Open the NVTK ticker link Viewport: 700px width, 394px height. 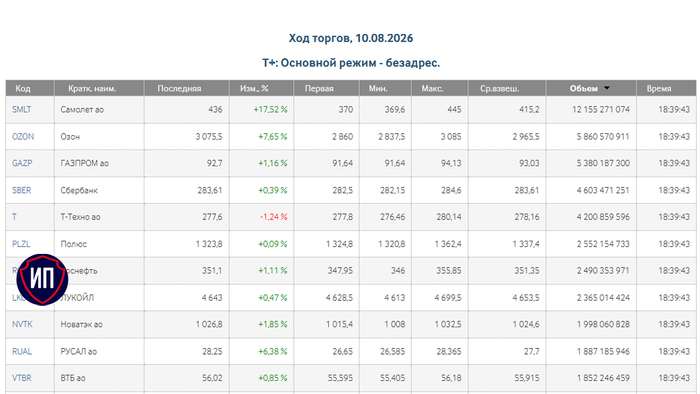point(22,324)
